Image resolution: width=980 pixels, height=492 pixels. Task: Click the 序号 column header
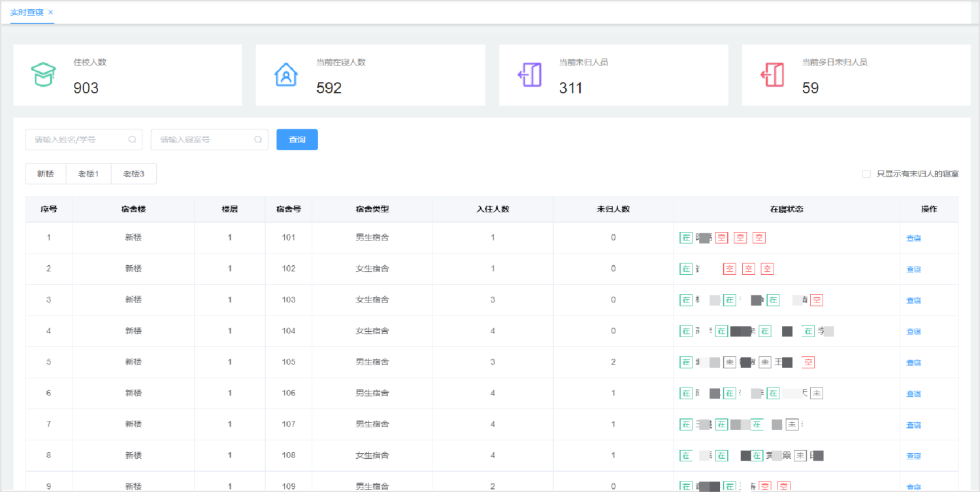(x=49, y=209)
